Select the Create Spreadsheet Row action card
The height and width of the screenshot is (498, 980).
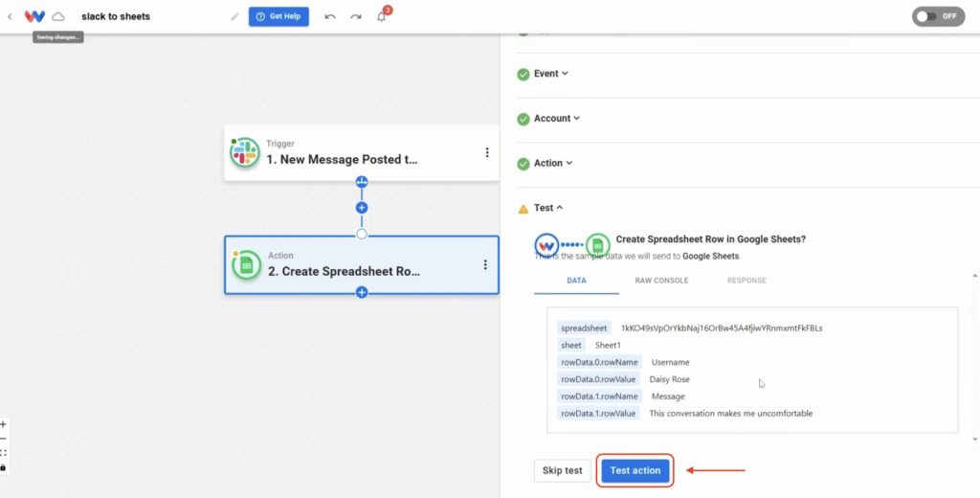[361, 264]
